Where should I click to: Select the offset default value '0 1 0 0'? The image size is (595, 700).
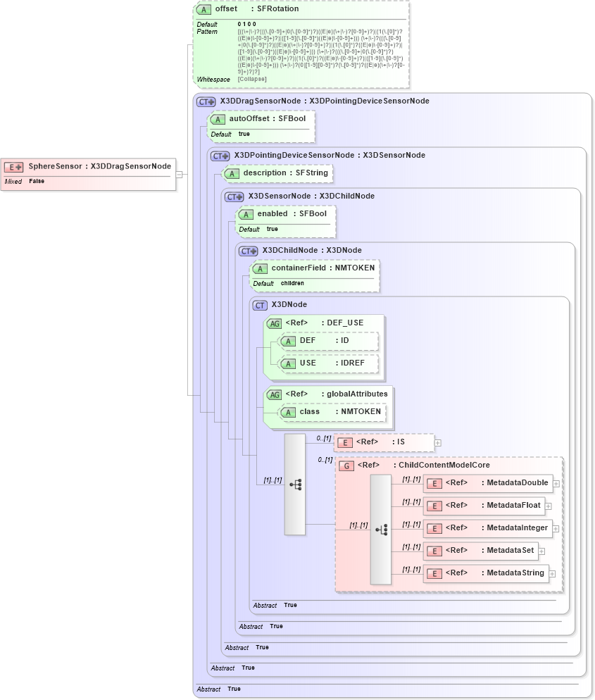[247, 24]
